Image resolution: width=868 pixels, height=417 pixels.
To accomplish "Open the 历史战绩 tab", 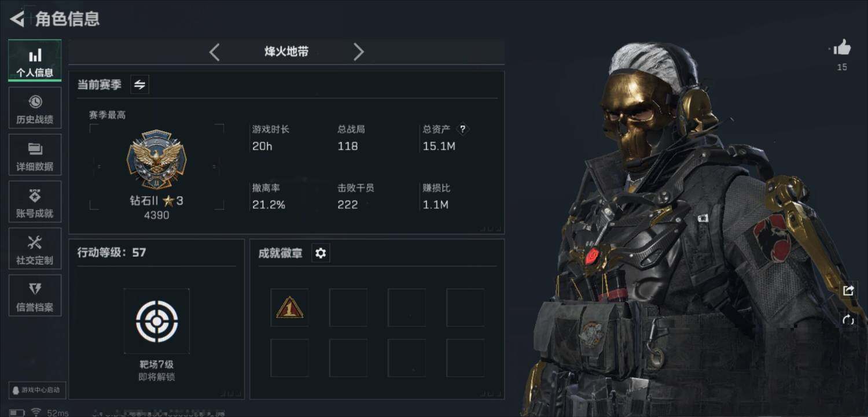I will 35,108.
